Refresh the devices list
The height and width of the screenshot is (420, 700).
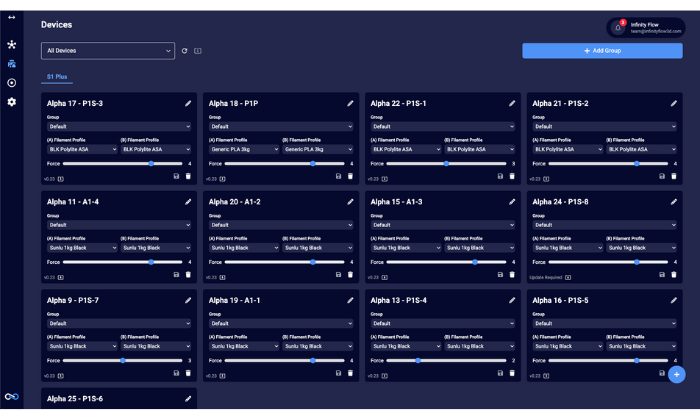click(x=184, y=51)
